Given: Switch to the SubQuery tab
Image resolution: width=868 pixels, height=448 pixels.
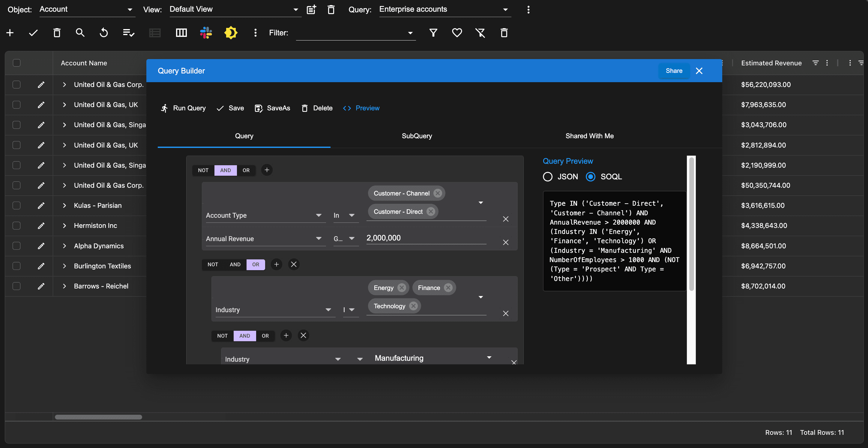Looking at the screenshot, I should pyautogui.click(x=417, y=136).
